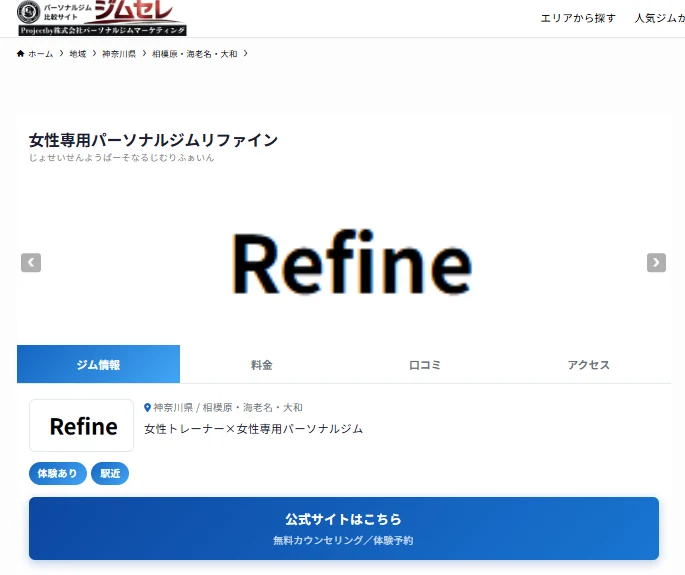
Task: Open the 神奈川県 breadcrumb link
Action: pos(119,54)
